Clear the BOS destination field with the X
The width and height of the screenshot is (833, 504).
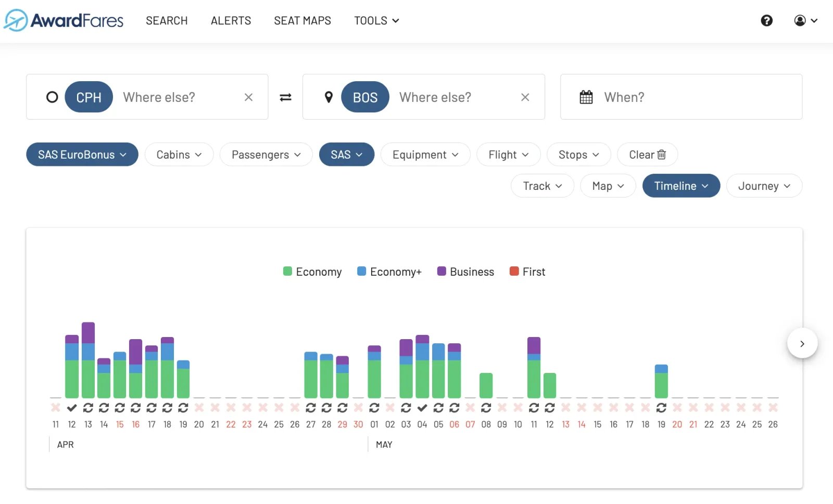pos(525,97)
